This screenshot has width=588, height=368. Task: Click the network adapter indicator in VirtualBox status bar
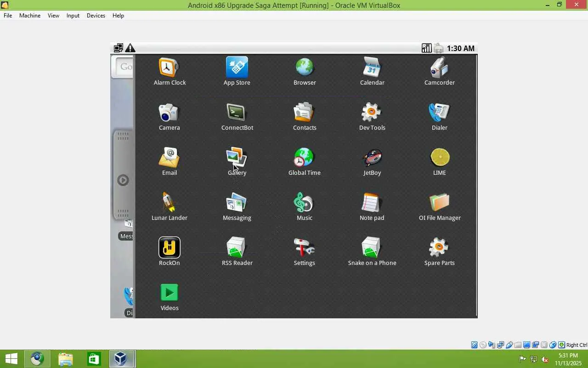(x=500, y=345)
